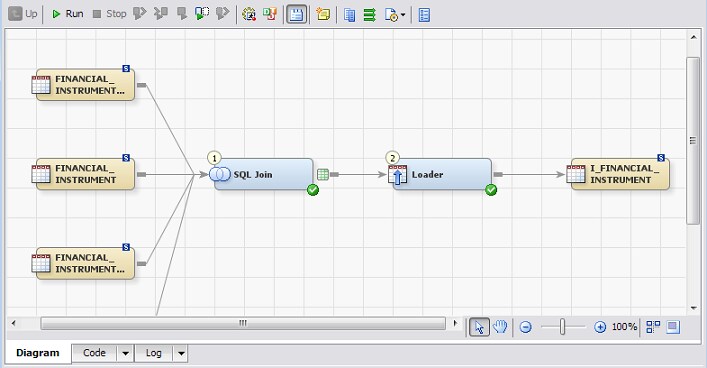Click the blue S badge on I_FINANCIAL_INSTRUMENT
707x368 pixels.
tap(661, 158)
